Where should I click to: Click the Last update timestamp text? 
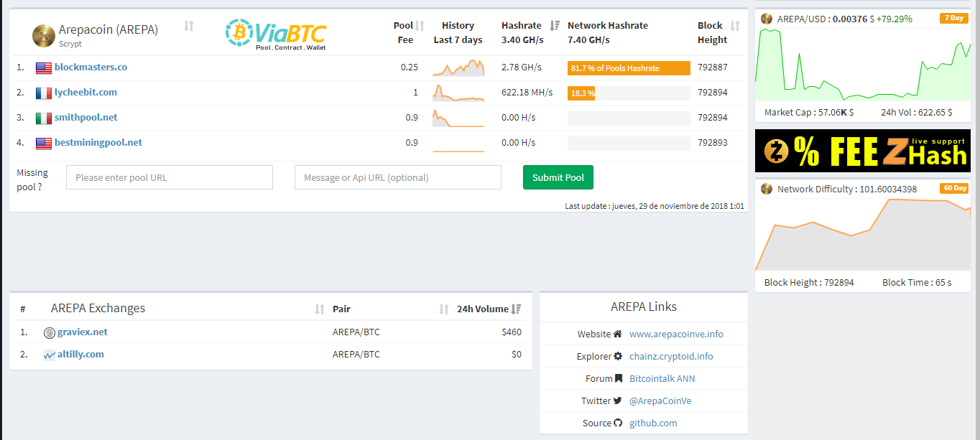tap(655, 206)
